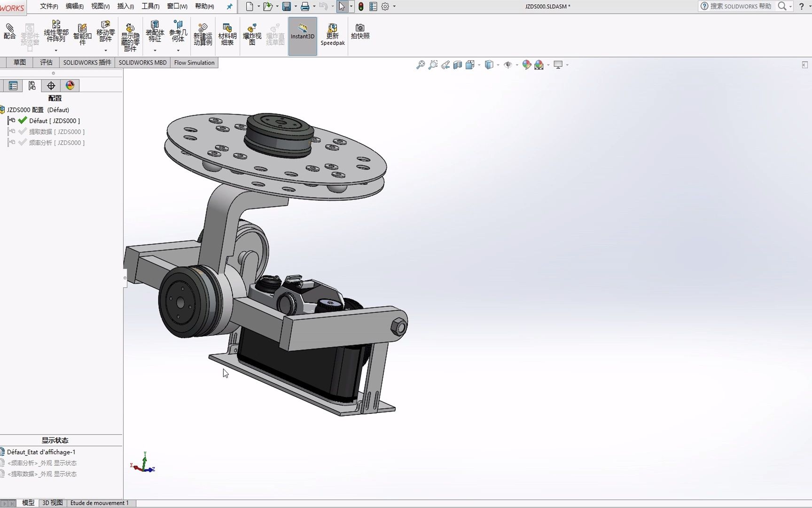Activate the 新建运动算例 tool
The image size is (812, 508).
(203, 32)
